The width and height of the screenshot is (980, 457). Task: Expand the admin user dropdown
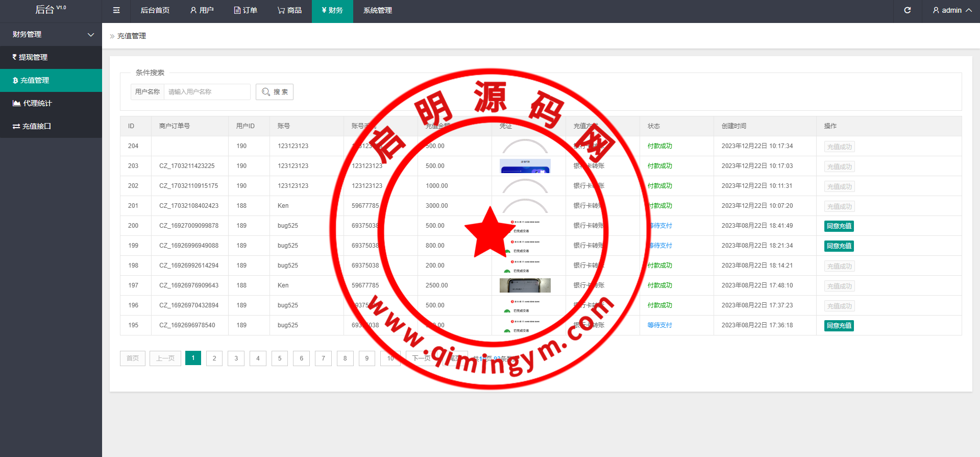point(952,10)
